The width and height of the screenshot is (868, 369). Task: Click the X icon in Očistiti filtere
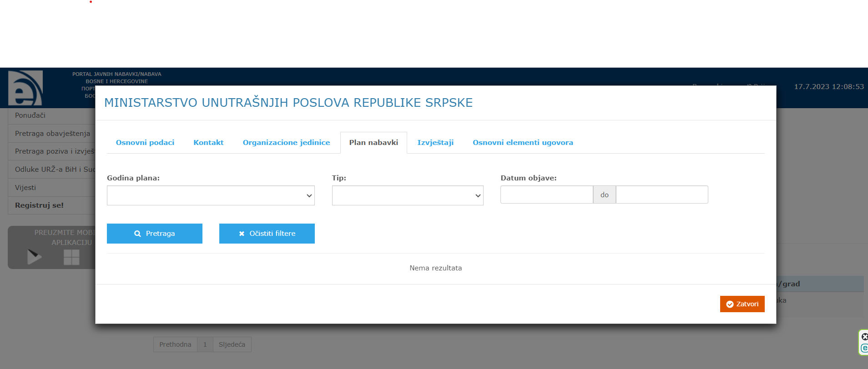click(x=242, y=234)
